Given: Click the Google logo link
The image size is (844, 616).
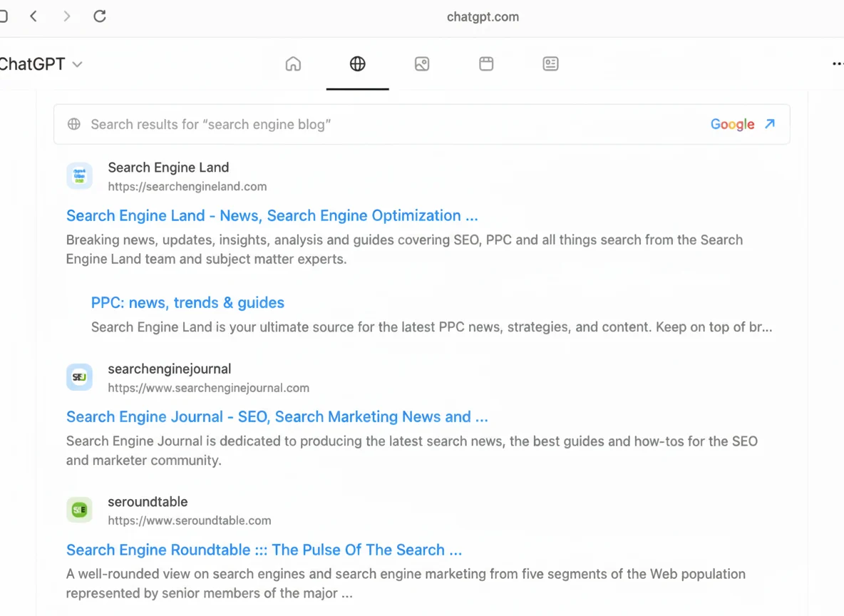Looking at the screenshot, I should click(x=732, y=124).
